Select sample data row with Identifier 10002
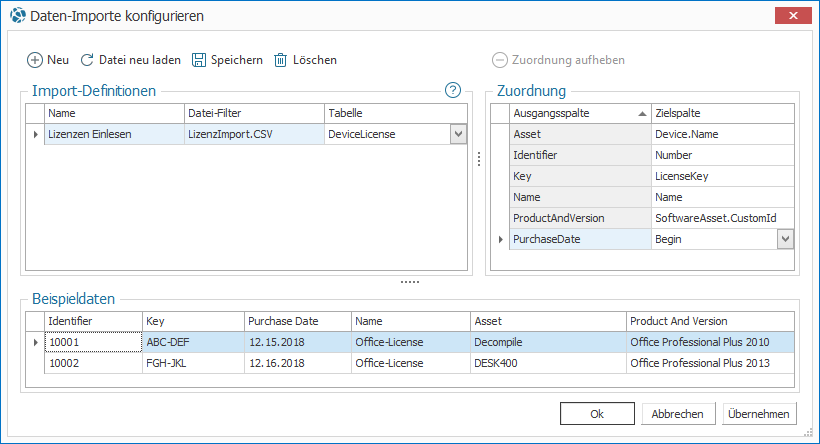This screenshot has width=820, height=444. [x=93, y=363]
